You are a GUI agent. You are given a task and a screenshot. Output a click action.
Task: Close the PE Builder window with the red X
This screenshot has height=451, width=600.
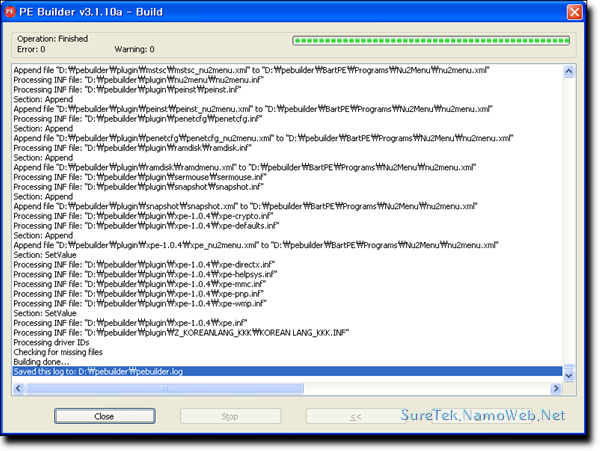pyautogui.click(x=574, y=12)
